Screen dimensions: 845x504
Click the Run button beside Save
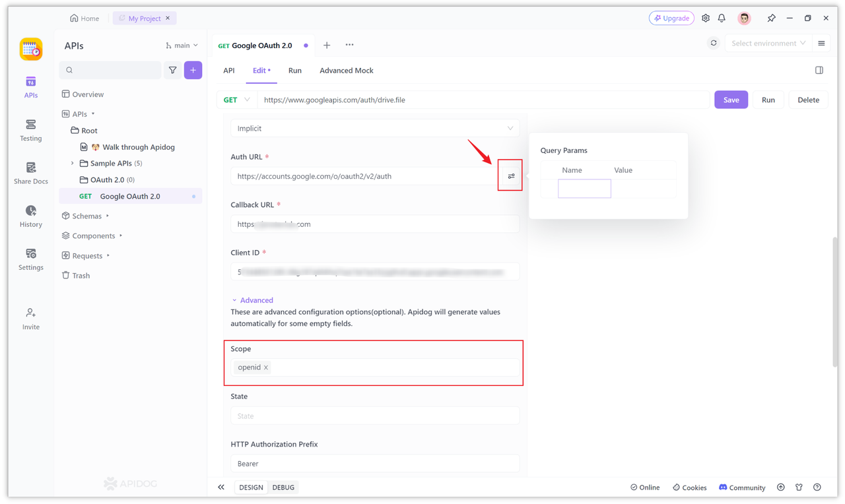(x=768, y=100)
